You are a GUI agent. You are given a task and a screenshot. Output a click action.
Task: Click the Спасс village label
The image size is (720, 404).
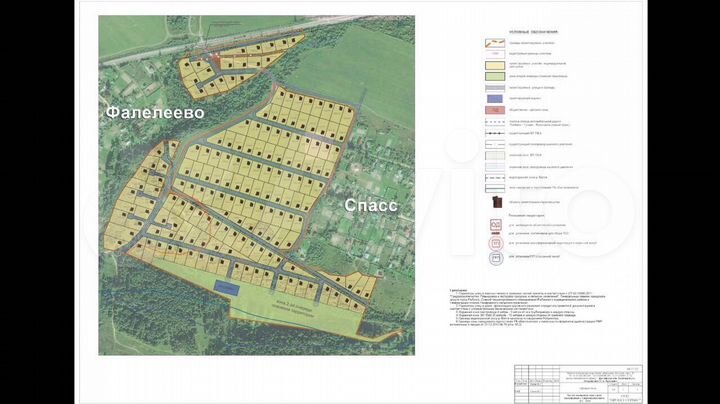371,206
